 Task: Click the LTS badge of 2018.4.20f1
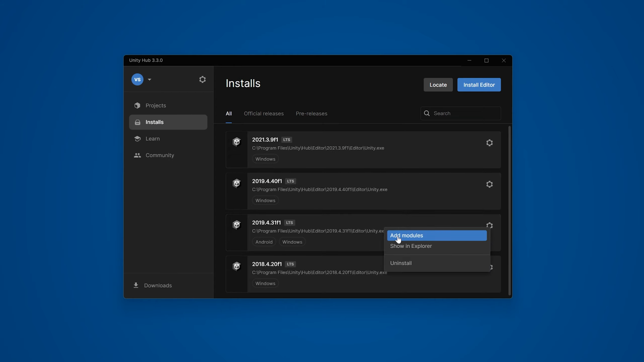click(290, 264)
